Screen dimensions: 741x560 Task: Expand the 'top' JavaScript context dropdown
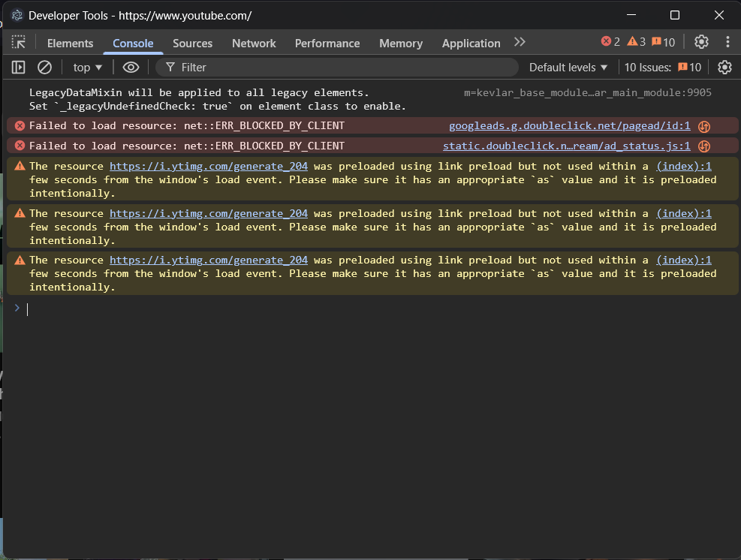88,68
